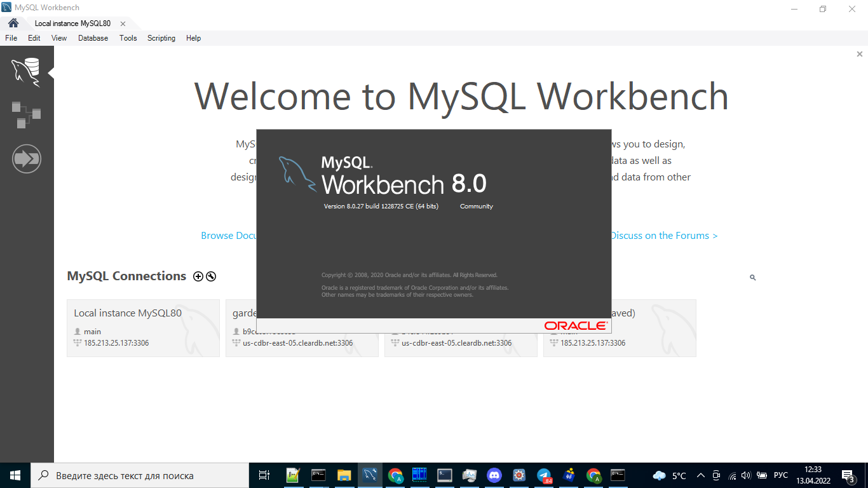The image size is (868, 488).
Task: Click host address in Local instance MySQL80 card
Action: pyautogui.click(x=116, y=343)
